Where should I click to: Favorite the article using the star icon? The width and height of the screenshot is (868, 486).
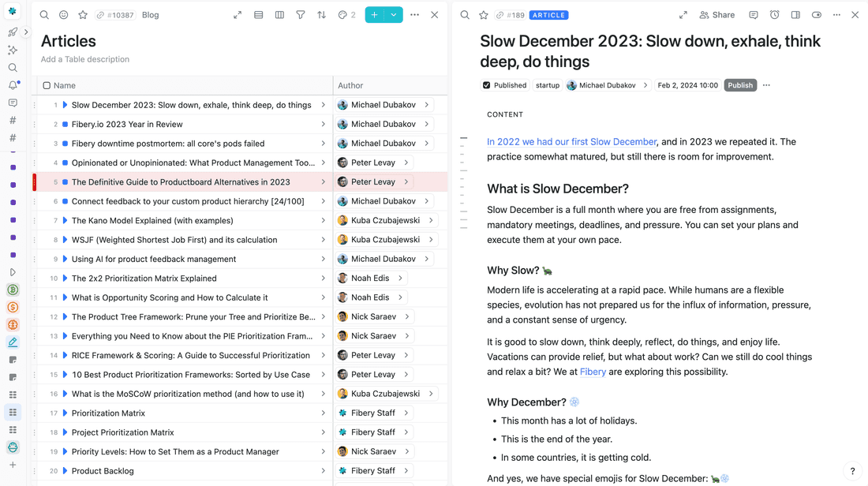point(484,15)
